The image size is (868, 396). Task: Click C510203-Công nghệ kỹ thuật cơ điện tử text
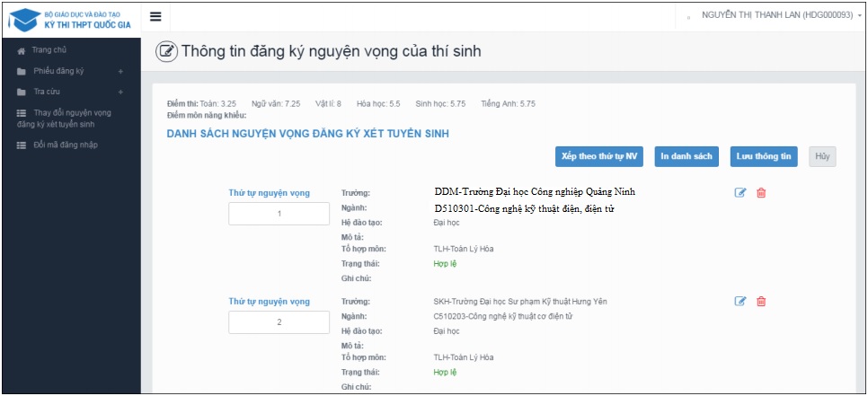[502, 316]
